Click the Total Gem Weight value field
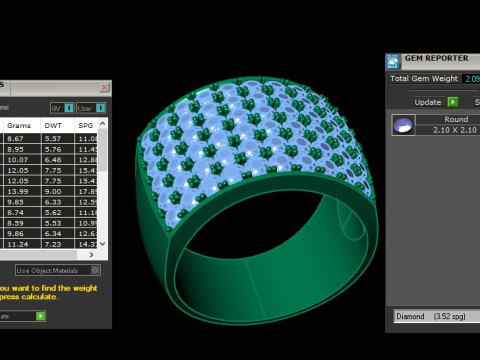Screen dimensions: 480x360 [471, 79]
